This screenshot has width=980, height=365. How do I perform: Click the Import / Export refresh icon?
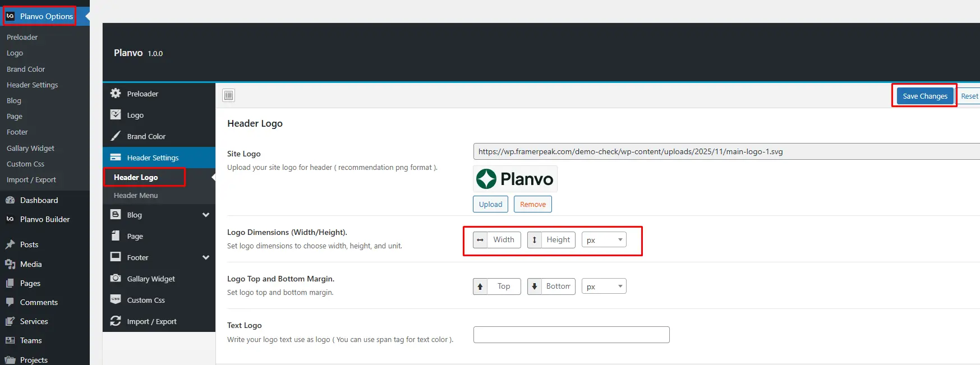pyautogui.click(x=116, y=321)
